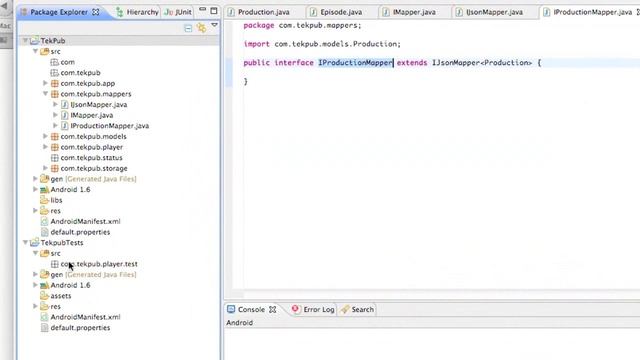Viewport: 640px width, 360px height.
Task: Expand IJsonMapper.java in the tree
Action: [56, 104]
